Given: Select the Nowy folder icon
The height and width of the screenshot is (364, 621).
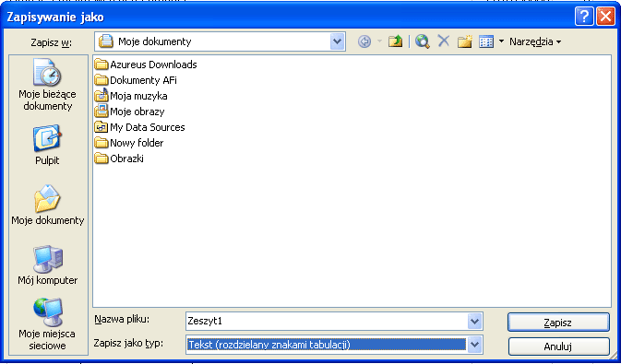Looking at the screenshot, I should coord(102,143).
